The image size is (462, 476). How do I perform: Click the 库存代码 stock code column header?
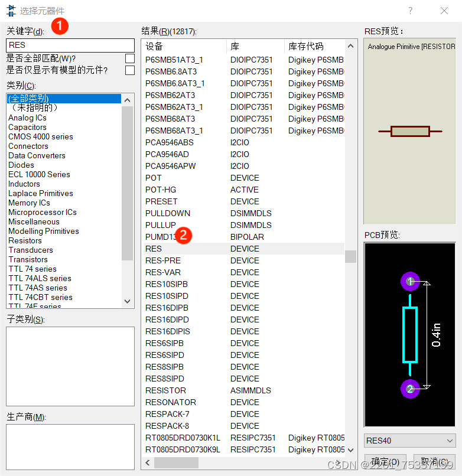[x=314, y=46]
